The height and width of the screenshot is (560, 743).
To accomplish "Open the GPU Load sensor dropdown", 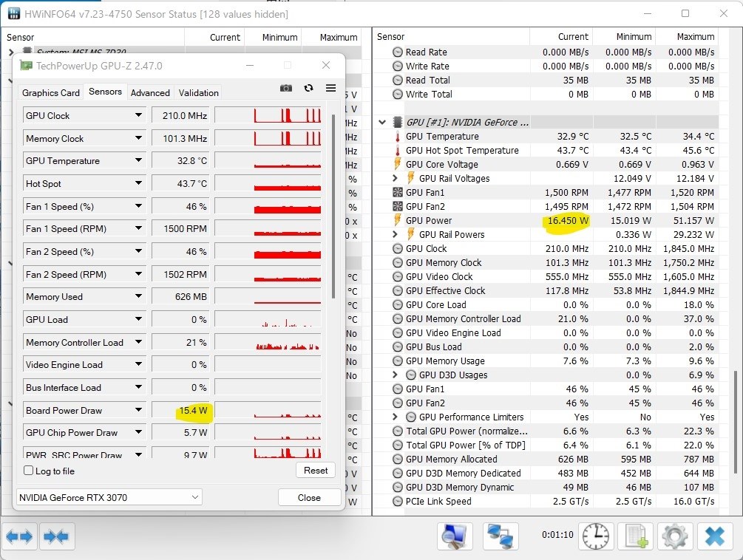I will tap(138, 319).
